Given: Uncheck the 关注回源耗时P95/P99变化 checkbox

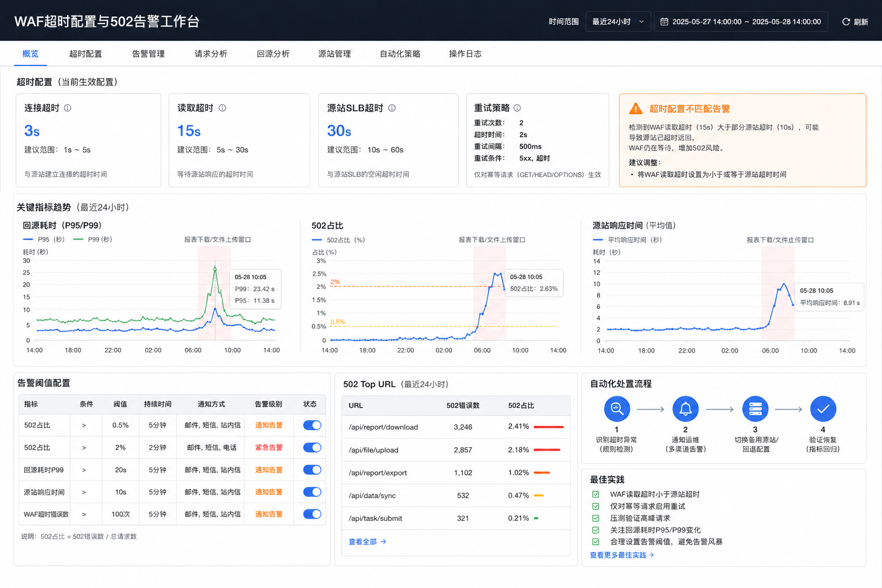Looking at the screenshot, I should [x=595, y=530].
